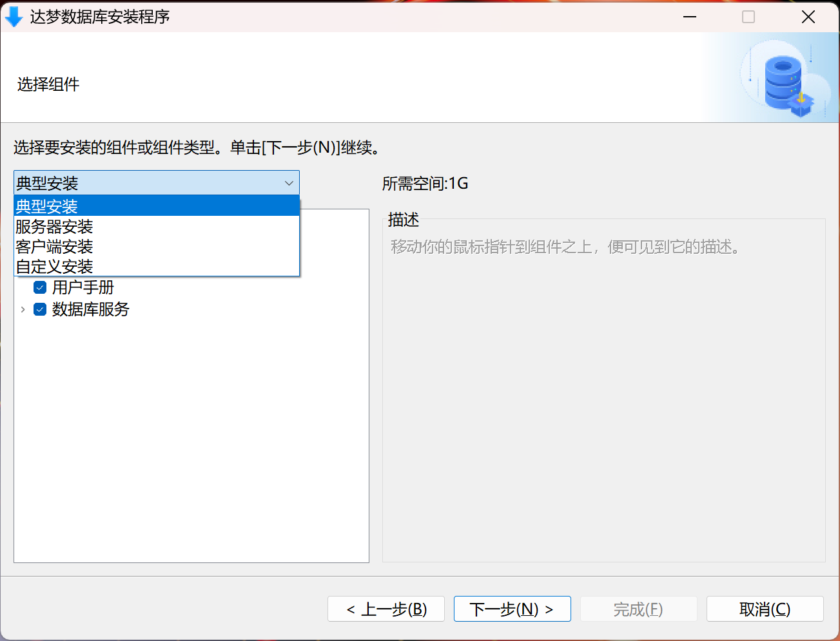Uncheck the 用户手册 checkbox
Screen dimensions: 840x641
click(40, 287)
